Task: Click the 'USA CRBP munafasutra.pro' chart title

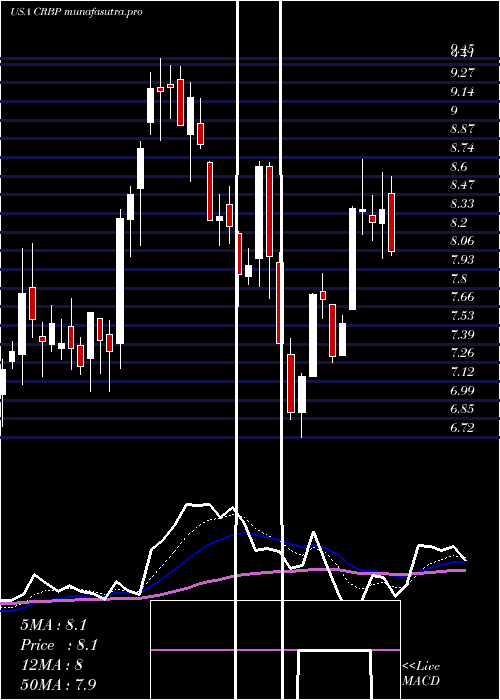Action: point(76,12)
